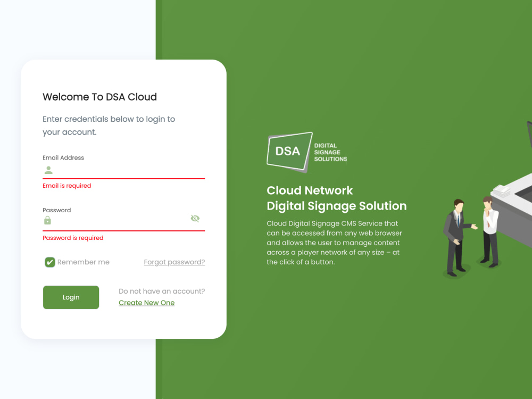Click the 'Email is required' error text
Image resolution: width=532 pixels, height=399 pixels.
67,186
